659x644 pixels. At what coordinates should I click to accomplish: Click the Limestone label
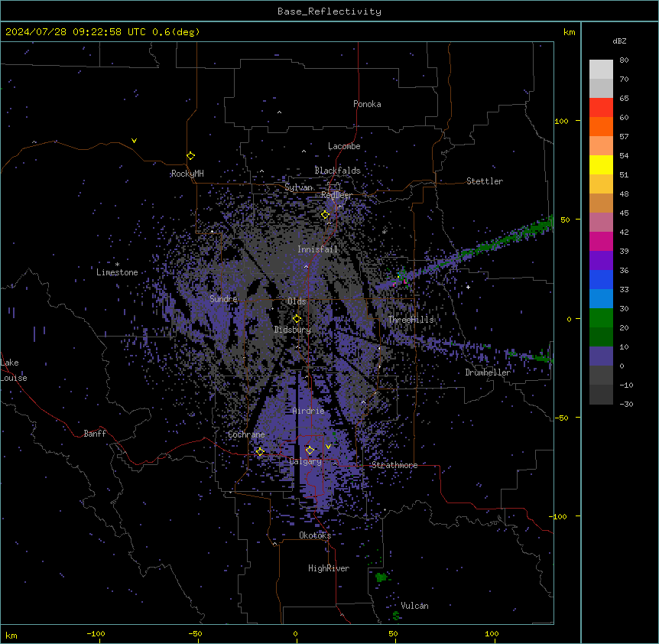[x=117, y=272]
